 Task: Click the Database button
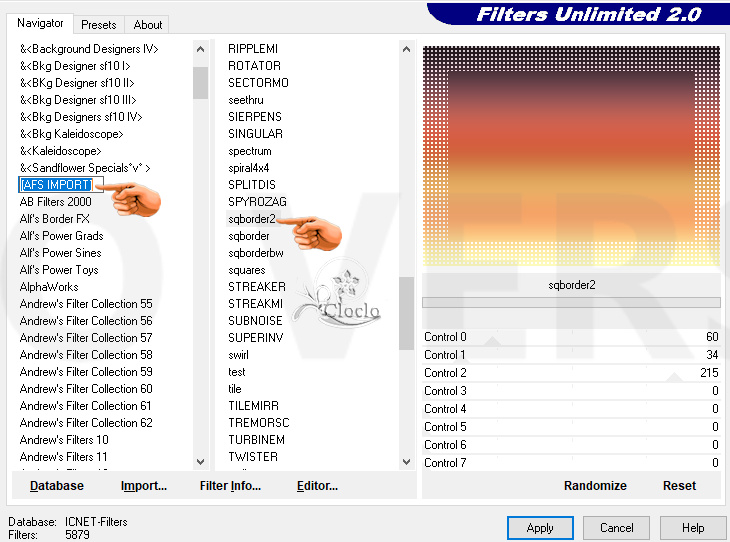57,486
